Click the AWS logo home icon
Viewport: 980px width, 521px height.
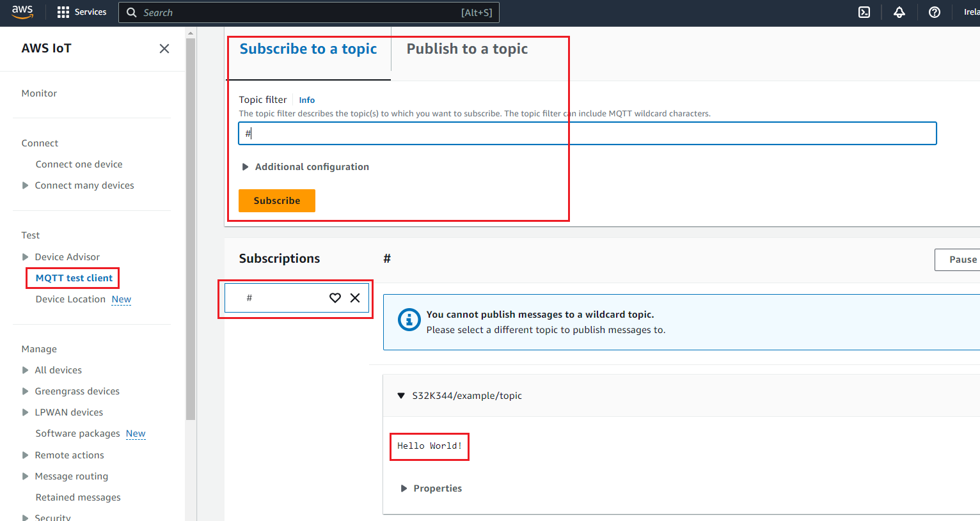click(x=22, y=12)
